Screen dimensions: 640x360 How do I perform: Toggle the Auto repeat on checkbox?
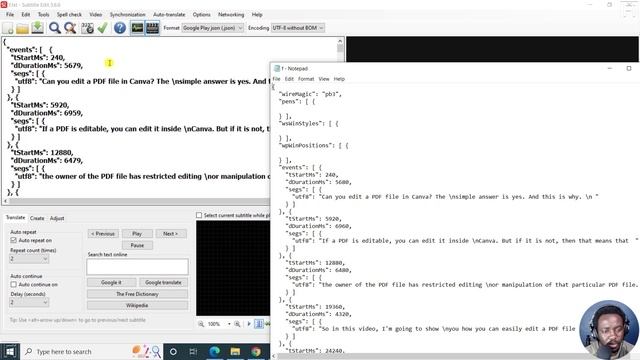[x=13, y=241]
